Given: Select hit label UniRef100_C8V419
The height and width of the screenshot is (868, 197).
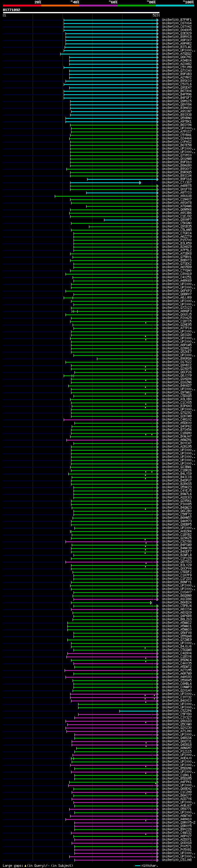Looking at the screenshot, I should point(176,274).
